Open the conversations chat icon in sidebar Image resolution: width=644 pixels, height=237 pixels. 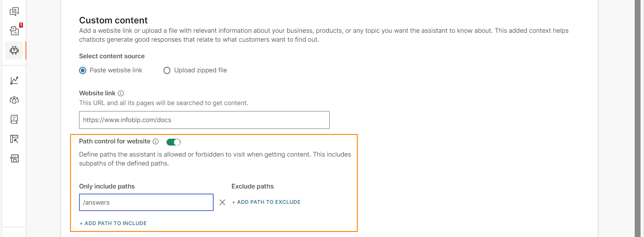(x=14, y=11)
